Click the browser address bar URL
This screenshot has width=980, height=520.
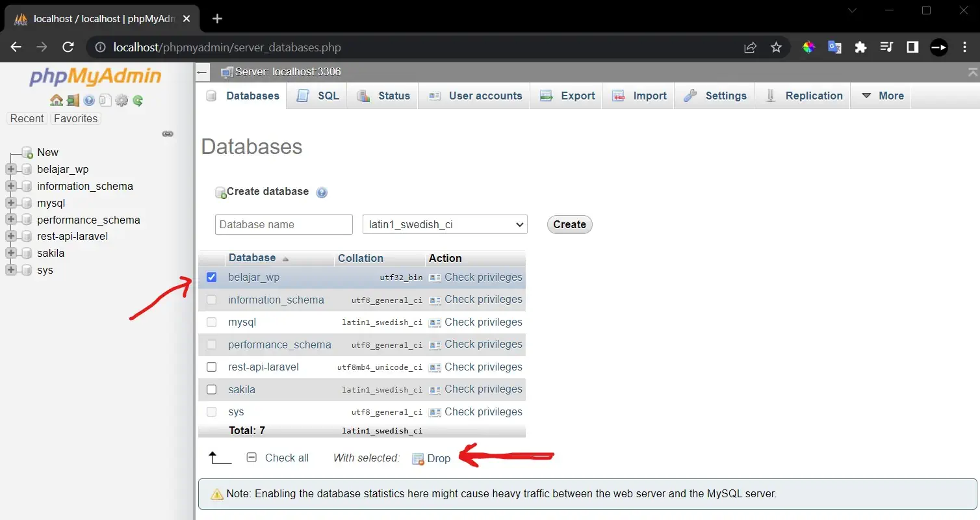click(x=227, y=47)
